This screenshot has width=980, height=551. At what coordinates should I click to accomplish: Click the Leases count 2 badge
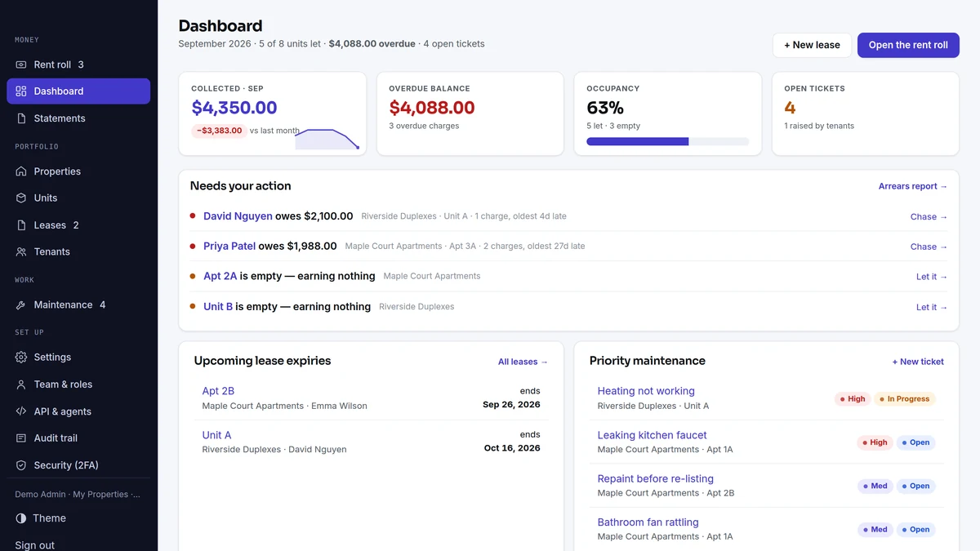tap(76, 225)
